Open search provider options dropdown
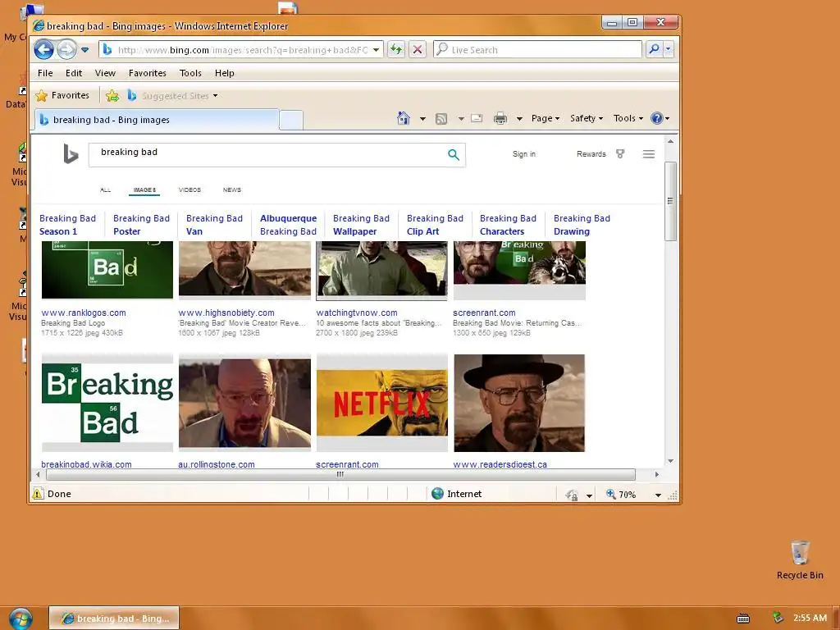The width and height of the screenshot is (840, 630). point(668,49)
